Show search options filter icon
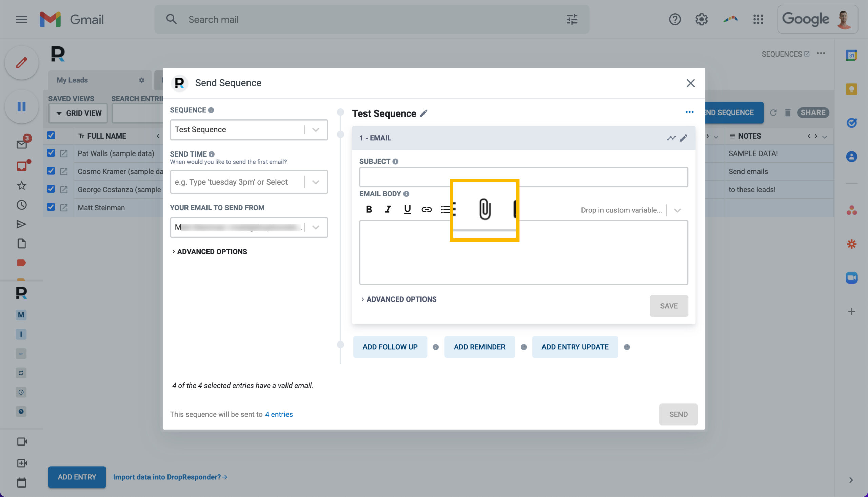Screen dimensions: 868x497 (x=572, y=19)
